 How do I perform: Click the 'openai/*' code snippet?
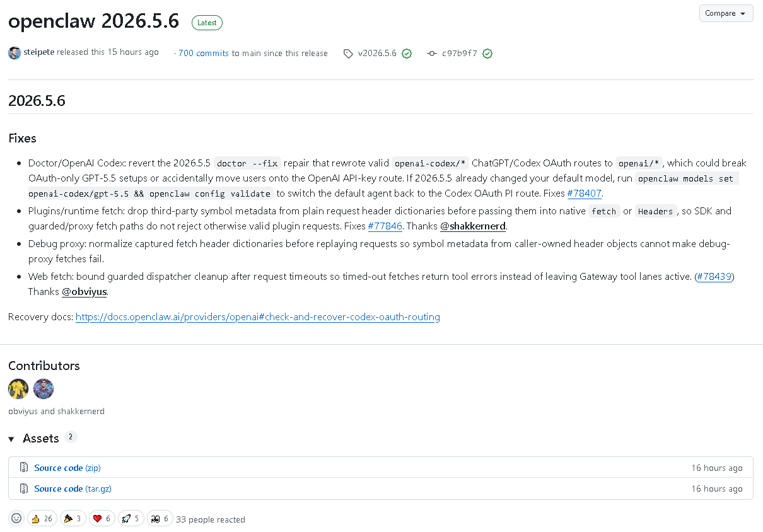pyautogui.click(x=638, y=163)
